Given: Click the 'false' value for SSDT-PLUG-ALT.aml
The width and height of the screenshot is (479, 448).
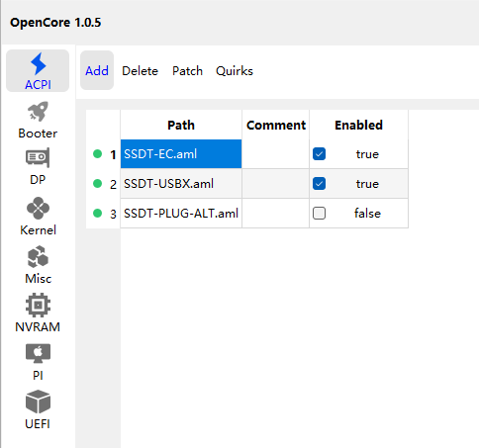Looking at the screenshot, I should 367,214.
